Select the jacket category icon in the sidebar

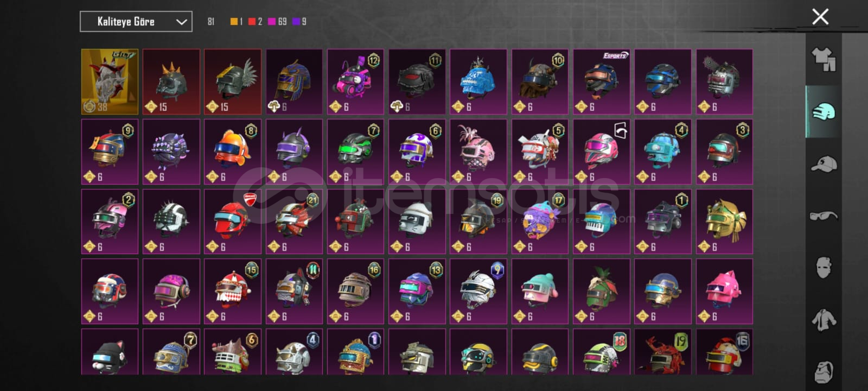tap(824, 320)
